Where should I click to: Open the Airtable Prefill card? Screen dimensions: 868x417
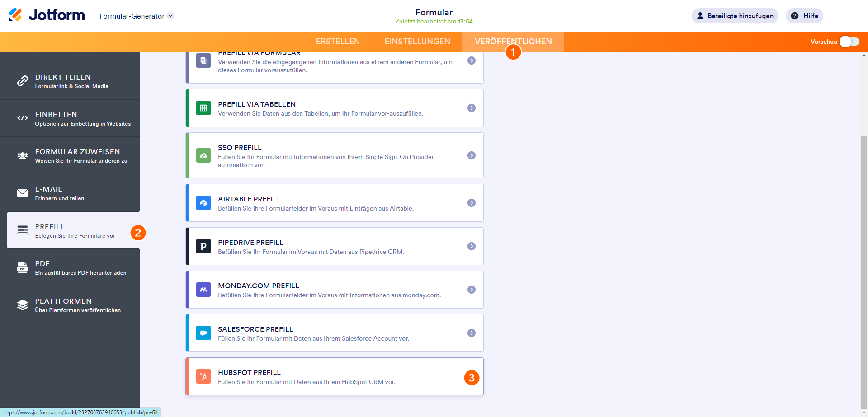[335, 203]
